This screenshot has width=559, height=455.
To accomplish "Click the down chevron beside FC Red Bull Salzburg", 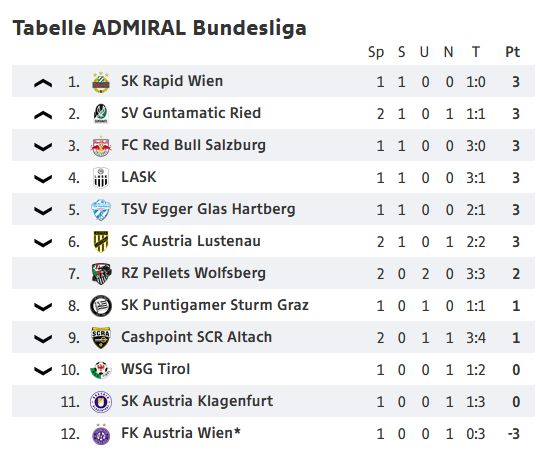I will (43, 147).
